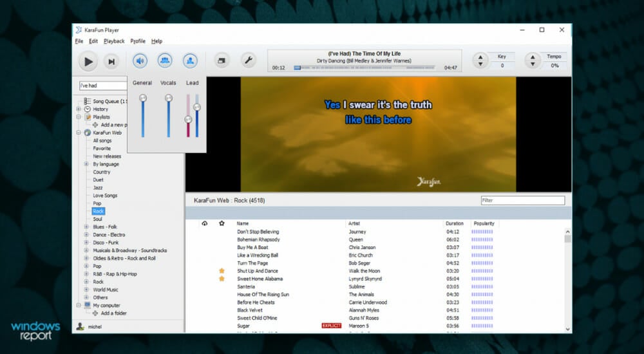Toggle the general volume speaker icon

click(x=140, y=61)
